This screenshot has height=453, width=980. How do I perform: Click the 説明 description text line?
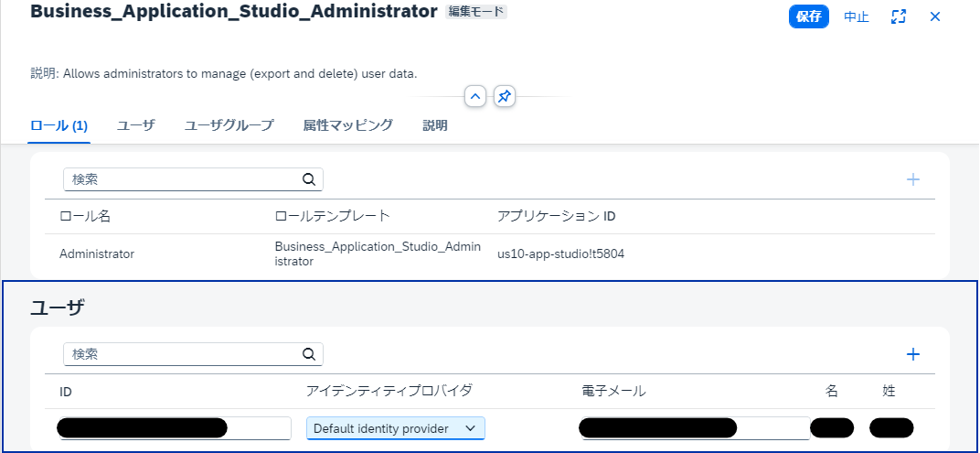(x=224, y=74)
